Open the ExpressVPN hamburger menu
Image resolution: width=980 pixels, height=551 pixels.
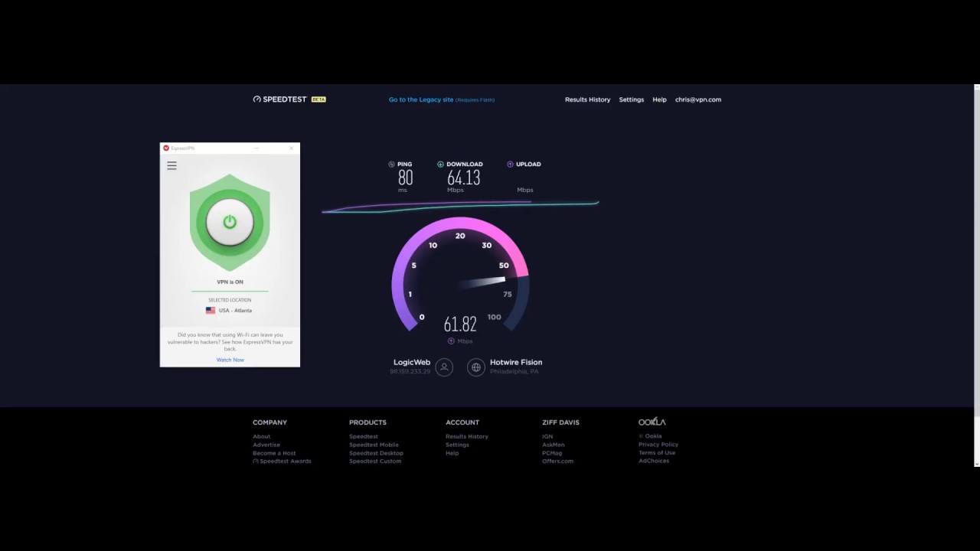pos(172,165)
